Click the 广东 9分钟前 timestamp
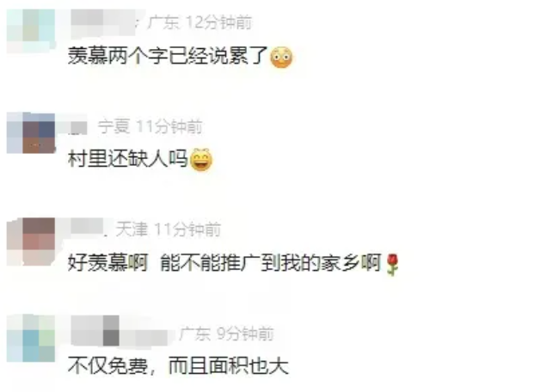Screen dimensions: 534x392 [227, 334]
